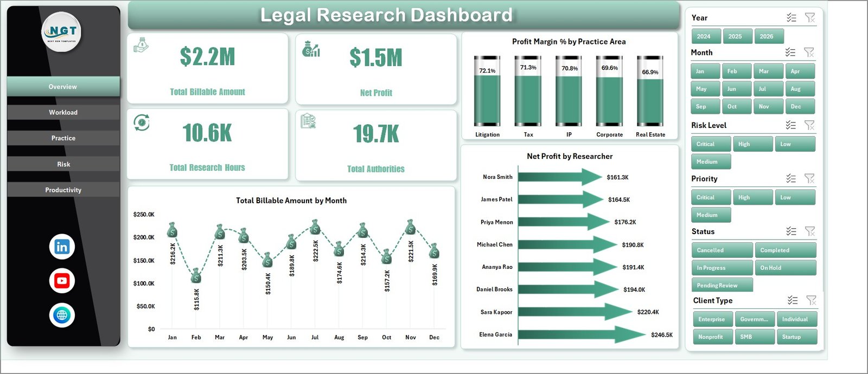868x374 pixels.
Task: Filter Client Type by Nonprofit
Action: [x=713, y=337]
